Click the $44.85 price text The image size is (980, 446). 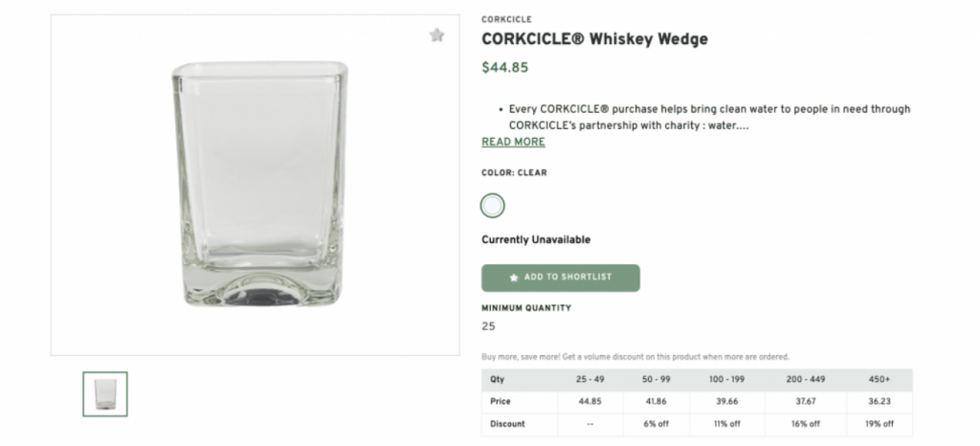tap(504, 67)
